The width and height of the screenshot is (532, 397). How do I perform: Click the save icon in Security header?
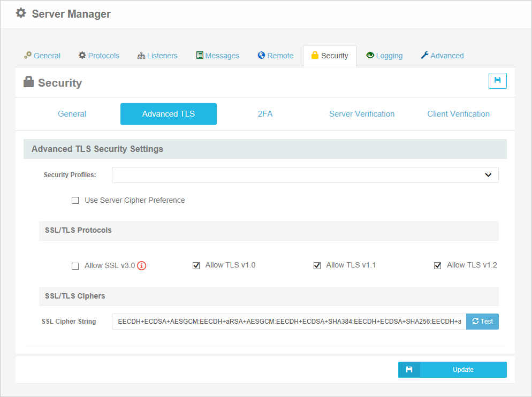[x=497, y=80]
